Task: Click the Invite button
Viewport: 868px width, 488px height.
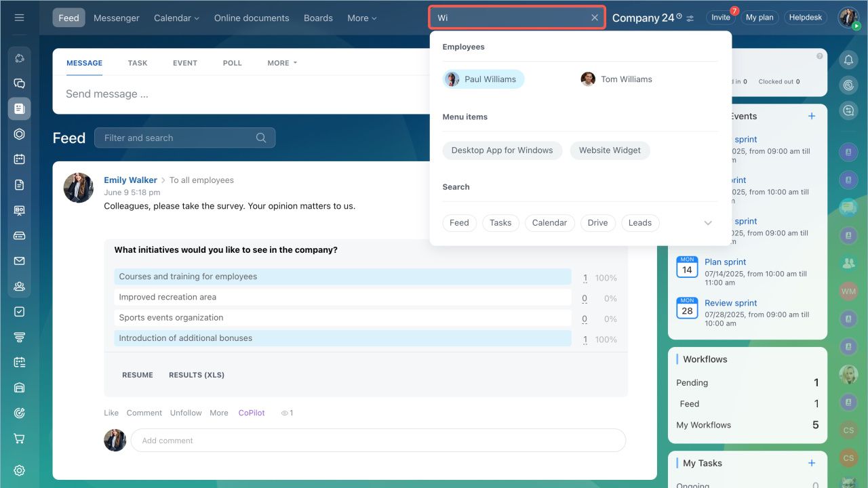Action: tap(721, 18)
